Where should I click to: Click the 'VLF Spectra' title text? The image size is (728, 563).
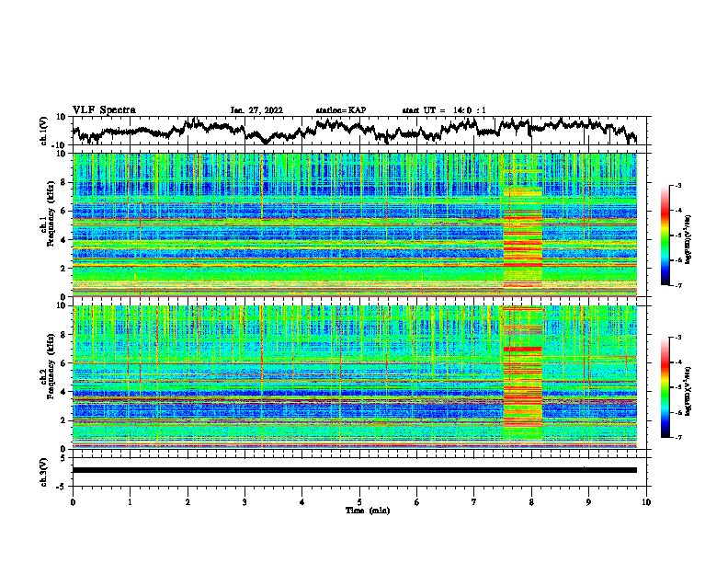(104, 110)
